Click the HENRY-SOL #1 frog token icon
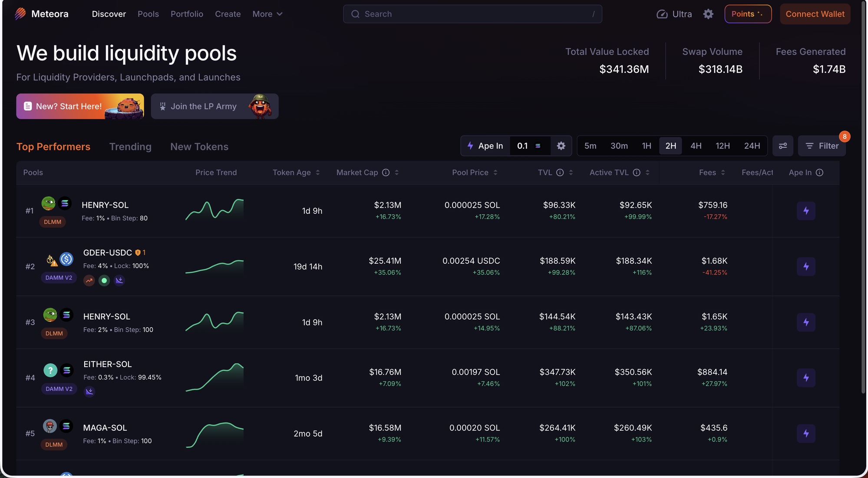Image resolution: width=868 pixels, height=478 pixels. click(49, 203)
